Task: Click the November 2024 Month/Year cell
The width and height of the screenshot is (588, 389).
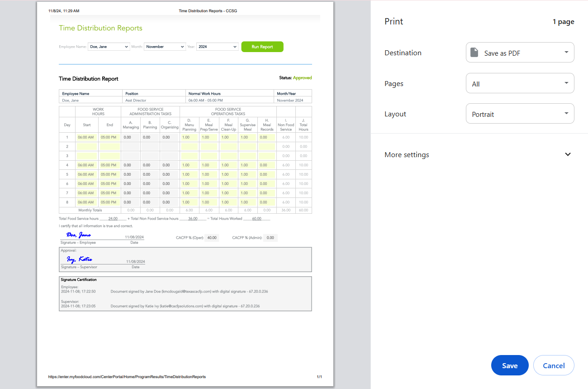Action: [294, 100]
